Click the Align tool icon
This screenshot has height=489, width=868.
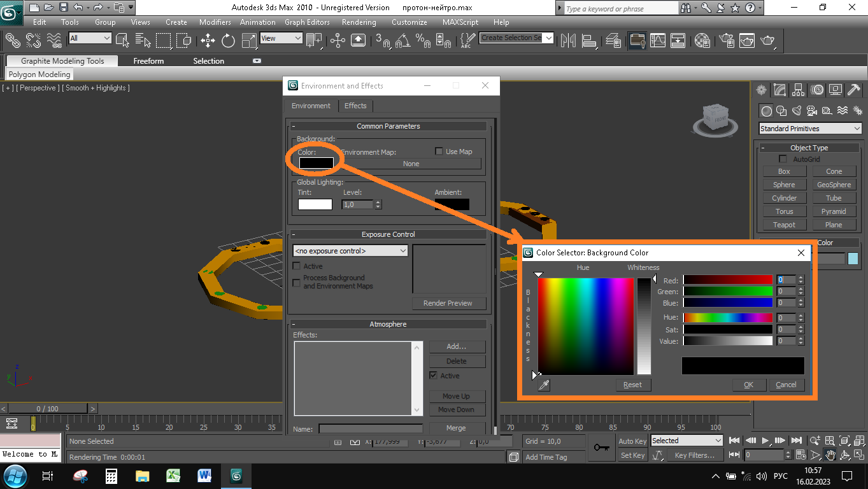pyautogui.click(x=589, y=40)
